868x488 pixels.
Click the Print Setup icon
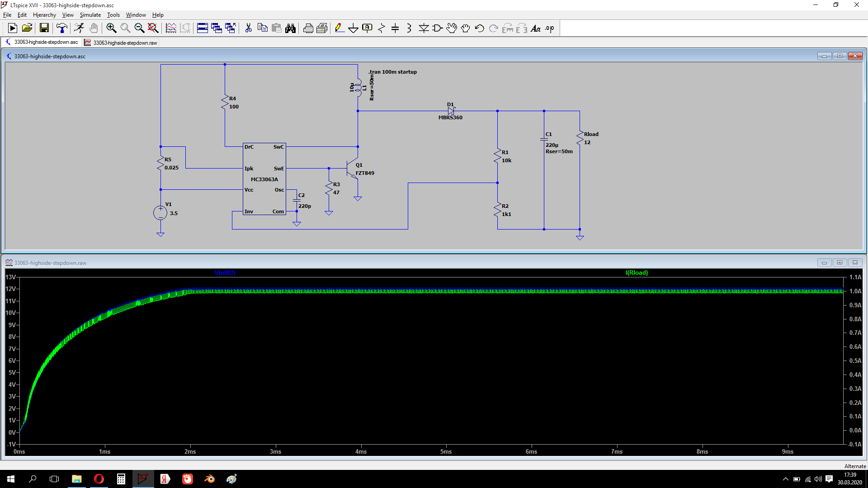point(322,28)
